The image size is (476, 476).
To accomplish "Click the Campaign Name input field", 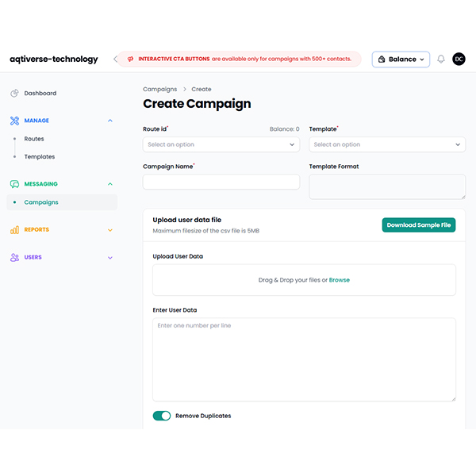I will pyautogui.click(x=221, y=182).
